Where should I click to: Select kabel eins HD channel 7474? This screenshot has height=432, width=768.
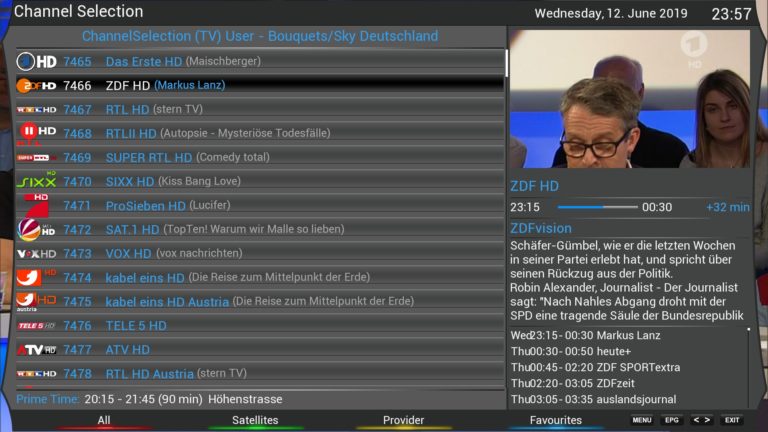[260, 277]
